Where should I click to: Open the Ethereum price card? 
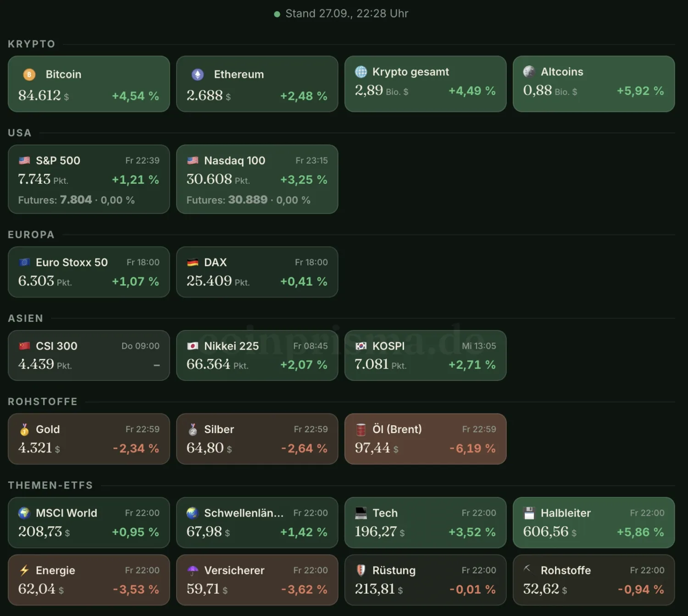[257, 84]
